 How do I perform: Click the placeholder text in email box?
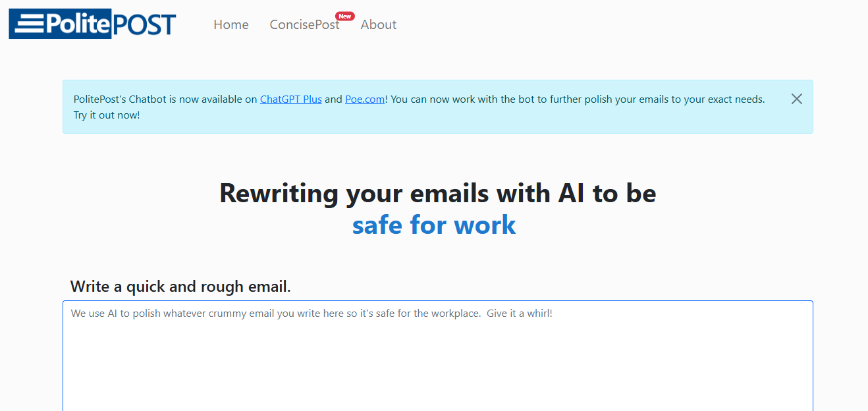(x=312, y=314)
